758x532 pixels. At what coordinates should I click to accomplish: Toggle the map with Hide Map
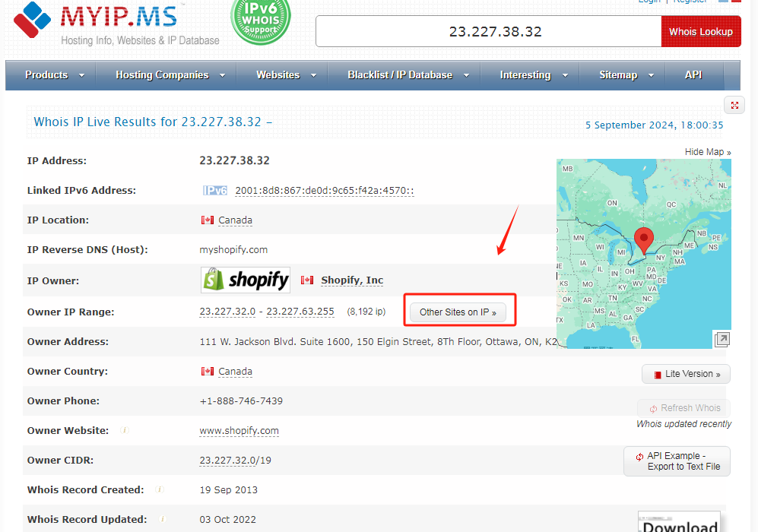[707, 152]
